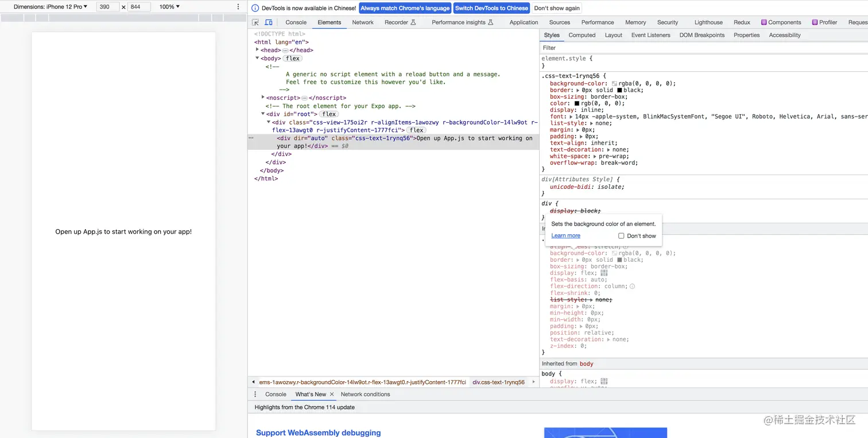Open the Network panel tab
868x438 pixels.
pyautogui.click(x=363, y=22)
